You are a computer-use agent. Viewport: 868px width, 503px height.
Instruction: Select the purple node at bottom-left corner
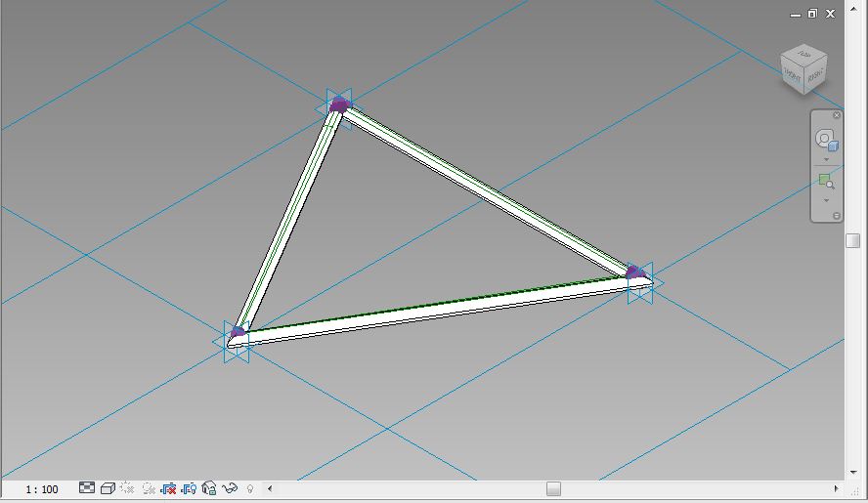pyautogui.click(x=239, y=332)
